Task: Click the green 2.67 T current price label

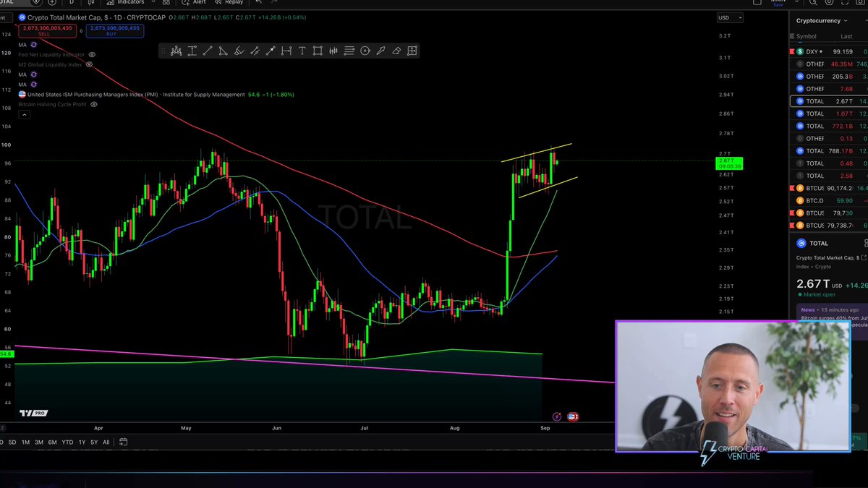Action: [729, 163]
